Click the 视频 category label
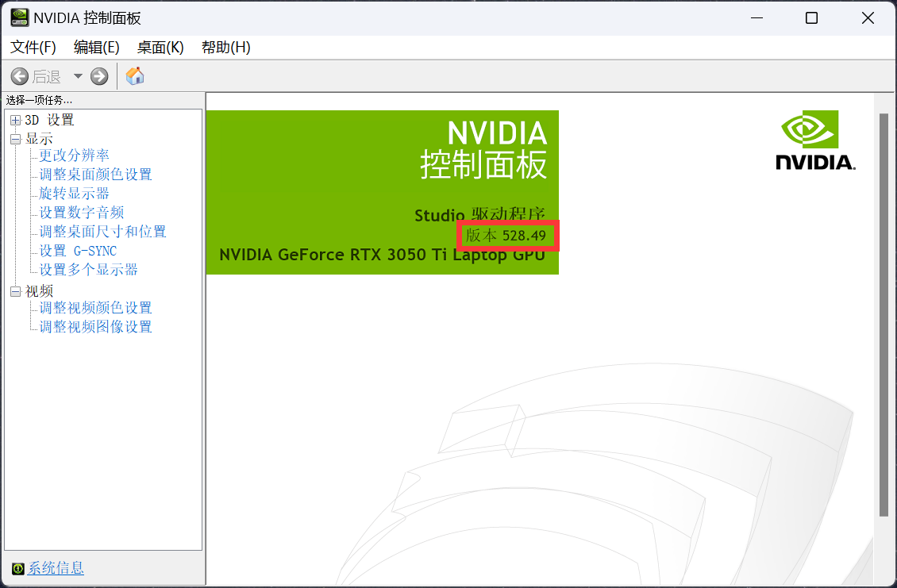 pos(39,292)
